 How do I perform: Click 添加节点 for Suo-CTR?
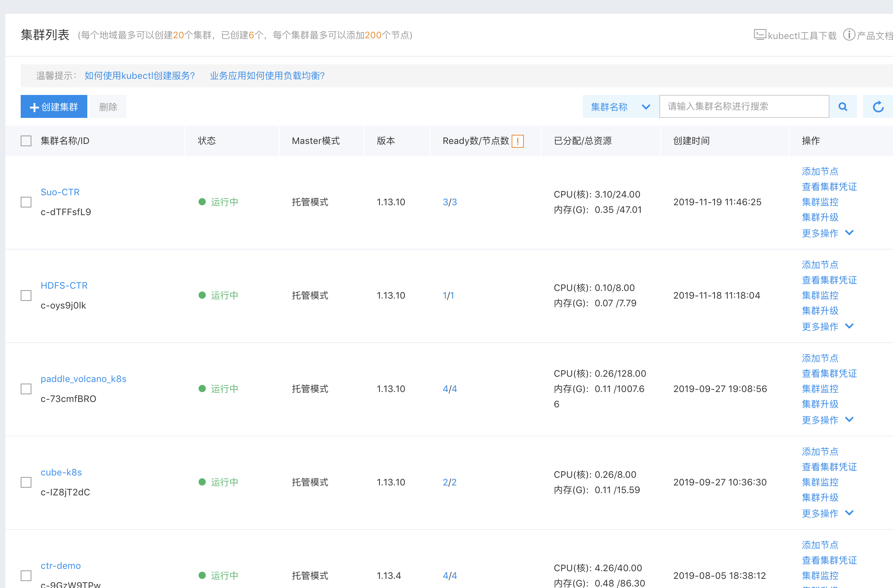click(x=820, y=171)
